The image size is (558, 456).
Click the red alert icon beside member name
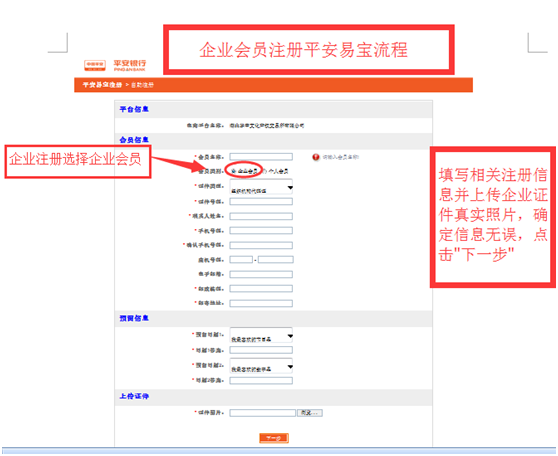coord(316,157)
